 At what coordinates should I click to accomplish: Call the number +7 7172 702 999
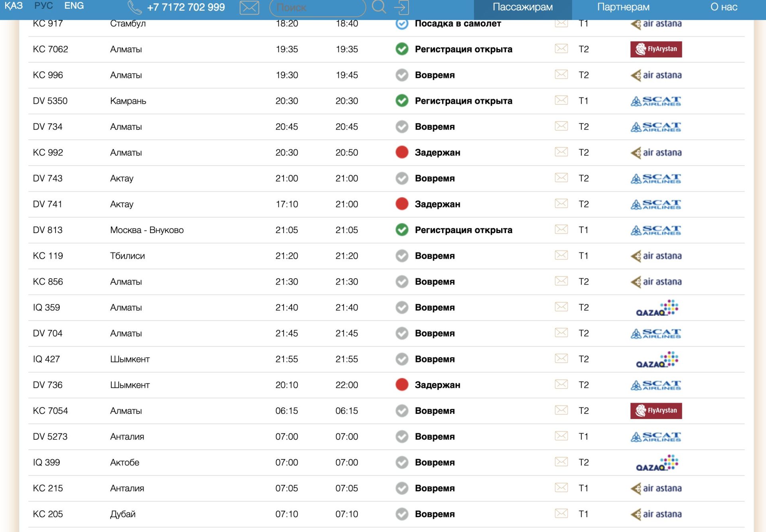(186, 7)
